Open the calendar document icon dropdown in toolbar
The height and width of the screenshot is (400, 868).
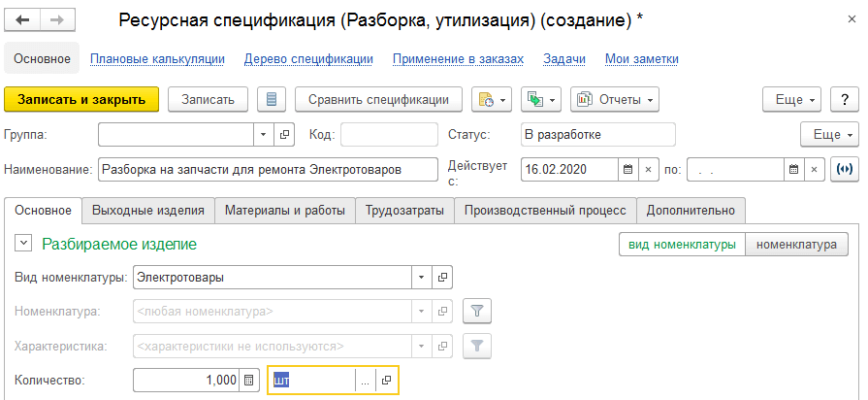coord(492,100)
